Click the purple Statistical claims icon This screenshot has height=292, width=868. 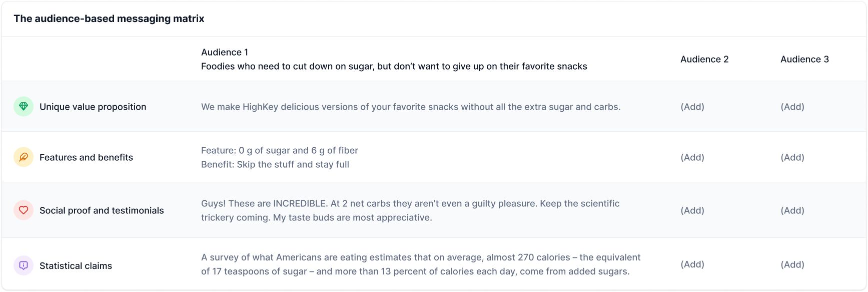[x=24, y=265]
